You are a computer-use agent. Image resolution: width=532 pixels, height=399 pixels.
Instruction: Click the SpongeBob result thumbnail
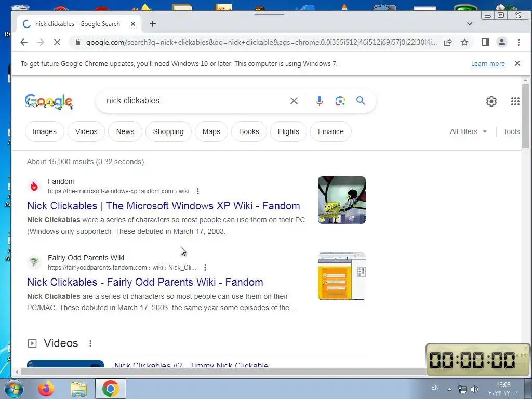tap(342, 200)
